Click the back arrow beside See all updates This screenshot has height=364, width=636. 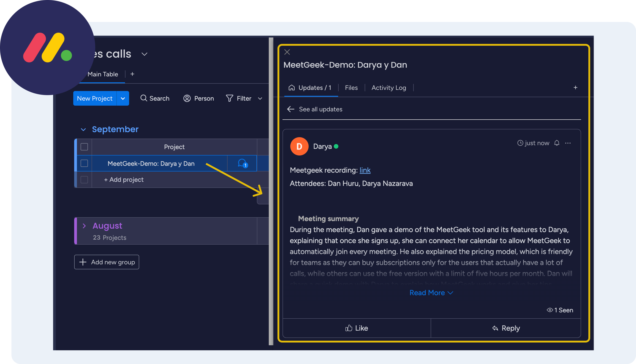pos(291,109)
